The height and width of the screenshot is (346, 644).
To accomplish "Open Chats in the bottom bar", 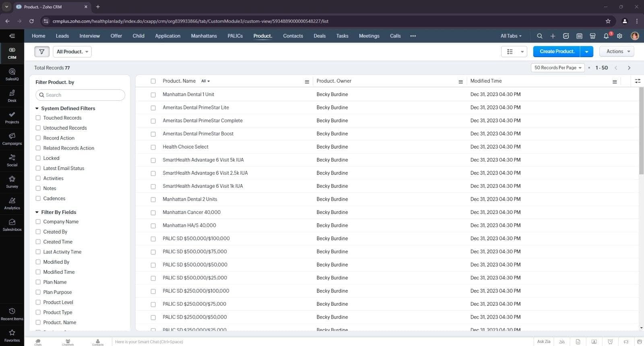I will (x=38, y=342).
